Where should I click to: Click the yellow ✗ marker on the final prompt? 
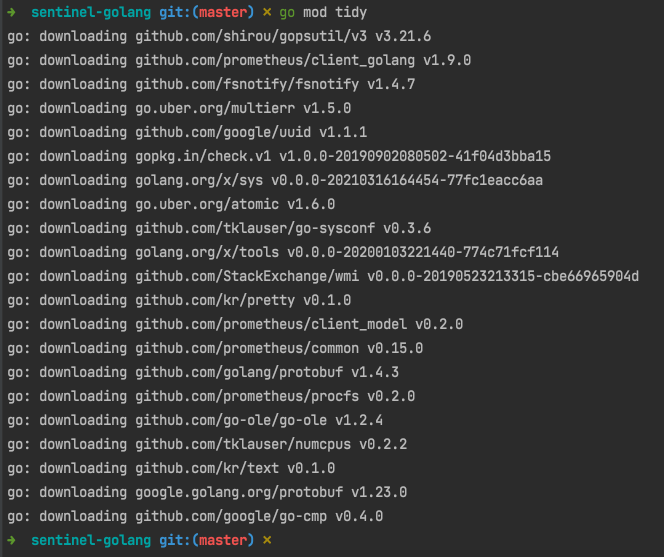tap(266, 540)
